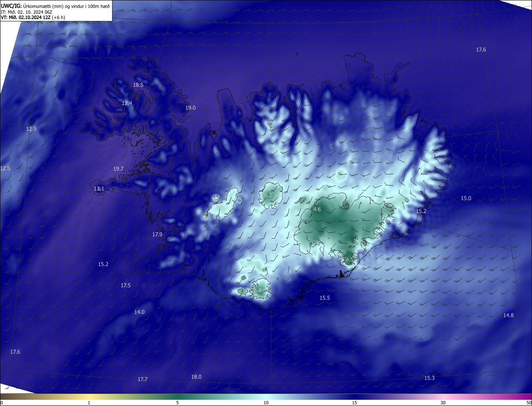Image resolution: width=532 pixels, height=406 pixels.
Task: Click the 18.0 value label
Action: [x=196, y=377]
